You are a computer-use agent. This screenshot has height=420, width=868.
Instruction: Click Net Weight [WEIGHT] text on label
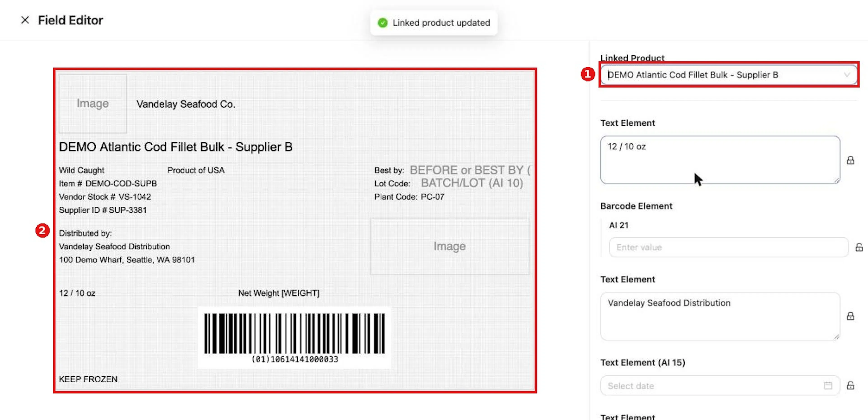(279, 293)
